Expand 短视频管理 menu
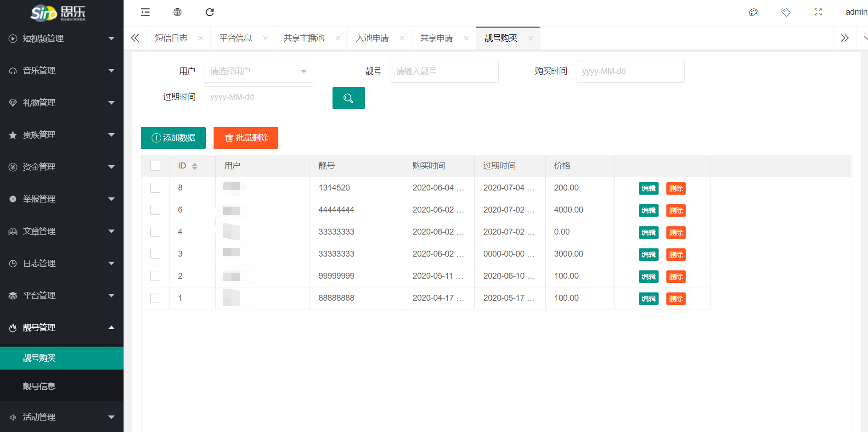868x432 pixels. [62, 39]
